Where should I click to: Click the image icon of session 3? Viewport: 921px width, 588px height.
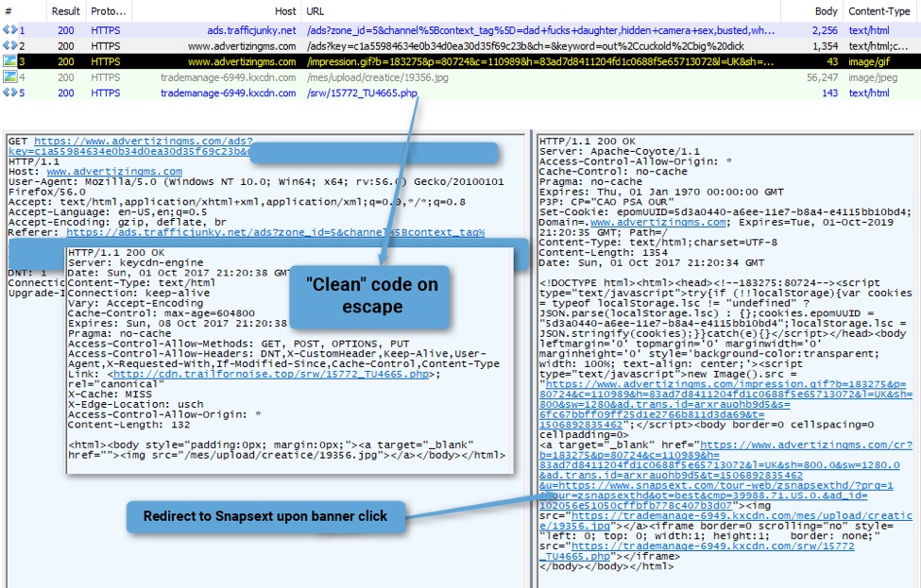tap(9, 61)
